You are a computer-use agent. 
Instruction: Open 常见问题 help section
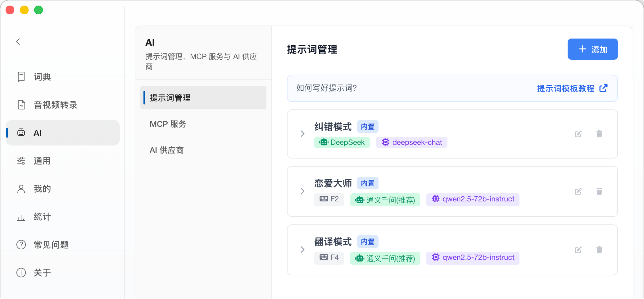pyautogui.click(x=63, y=245)
